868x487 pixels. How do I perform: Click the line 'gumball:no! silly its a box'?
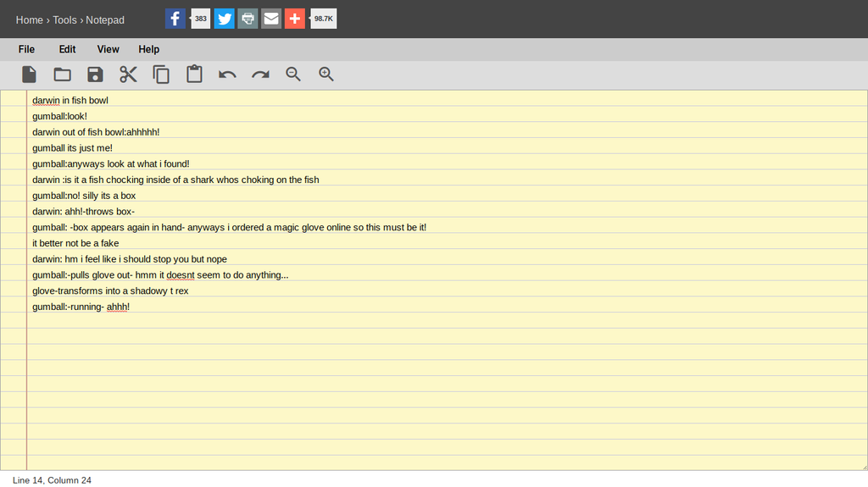[x=84, y=196]
